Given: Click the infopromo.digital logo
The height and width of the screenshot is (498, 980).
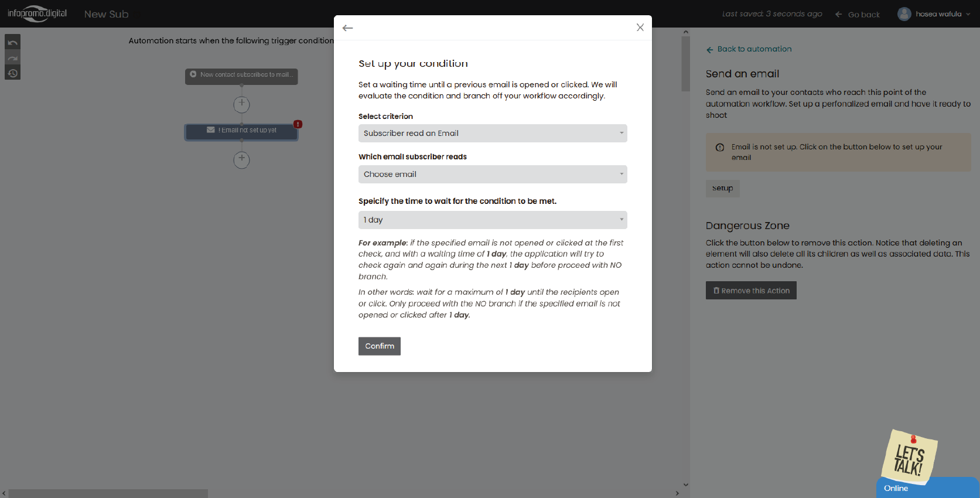Looking at the screenshot, I should pyautogui.click(x=37, y=13).
